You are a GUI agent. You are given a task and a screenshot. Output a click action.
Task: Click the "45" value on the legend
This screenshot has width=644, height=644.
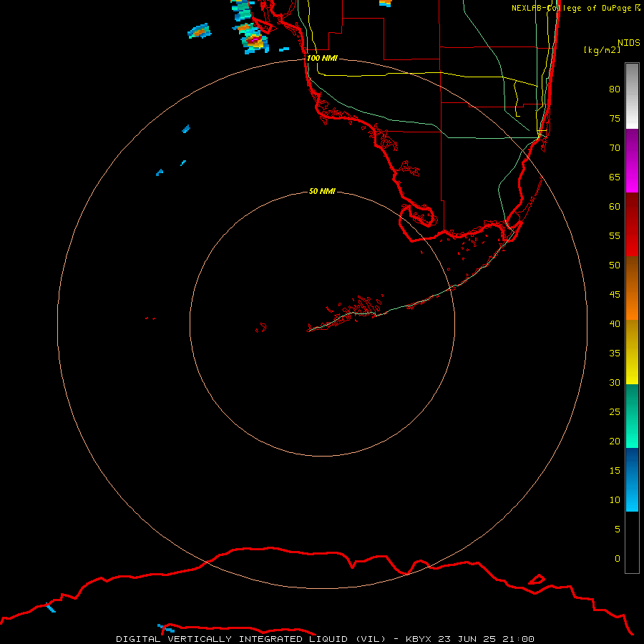point(615,295)
